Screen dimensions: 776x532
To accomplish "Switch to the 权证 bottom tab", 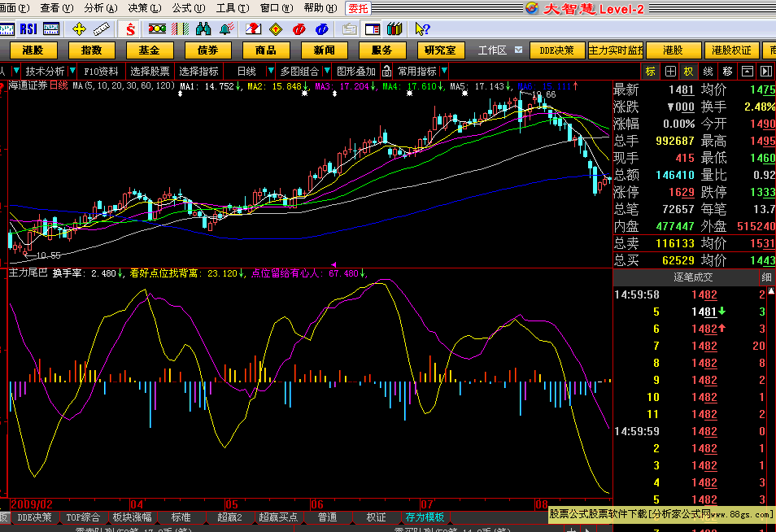I will [376, 517].
